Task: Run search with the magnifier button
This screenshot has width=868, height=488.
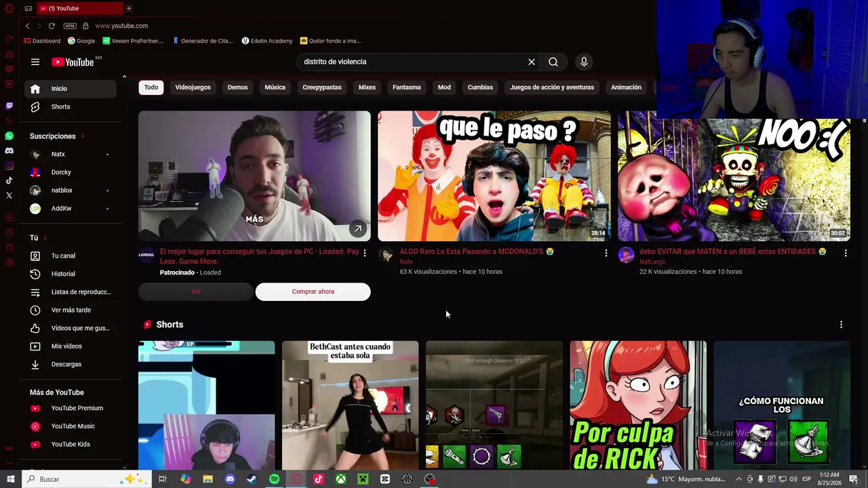Action: 553,62
